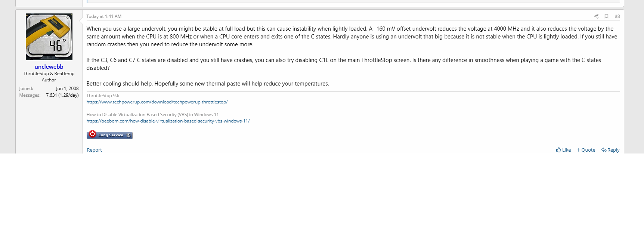Click the plus icon next to Quote
The width and height of the screenshot is (644, 242).
click(579, 150)
